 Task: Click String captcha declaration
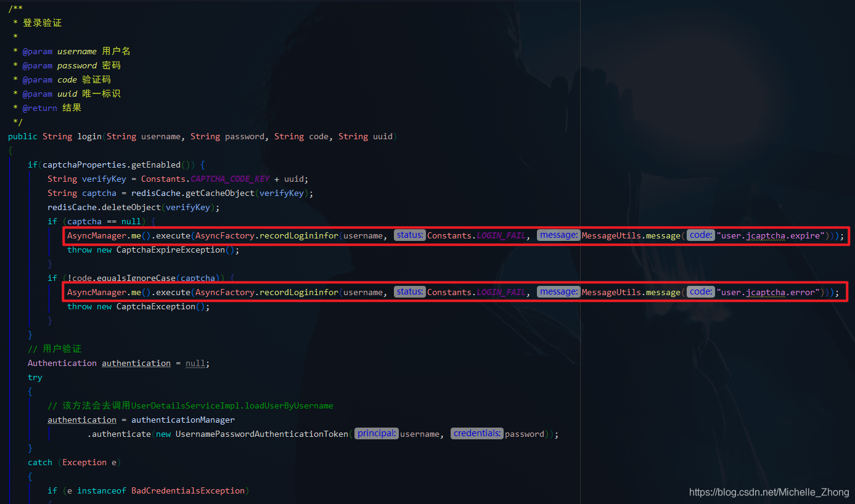pos(82,193)
